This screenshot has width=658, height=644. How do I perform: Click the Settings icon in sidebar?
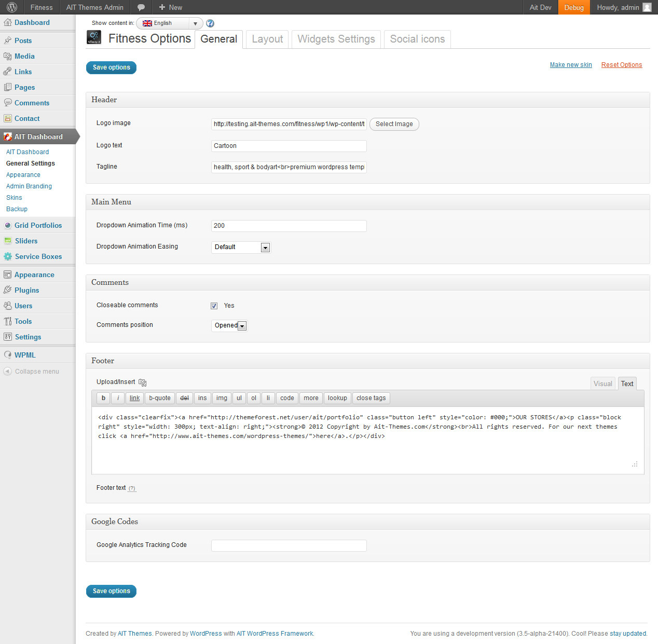point(8,337)
